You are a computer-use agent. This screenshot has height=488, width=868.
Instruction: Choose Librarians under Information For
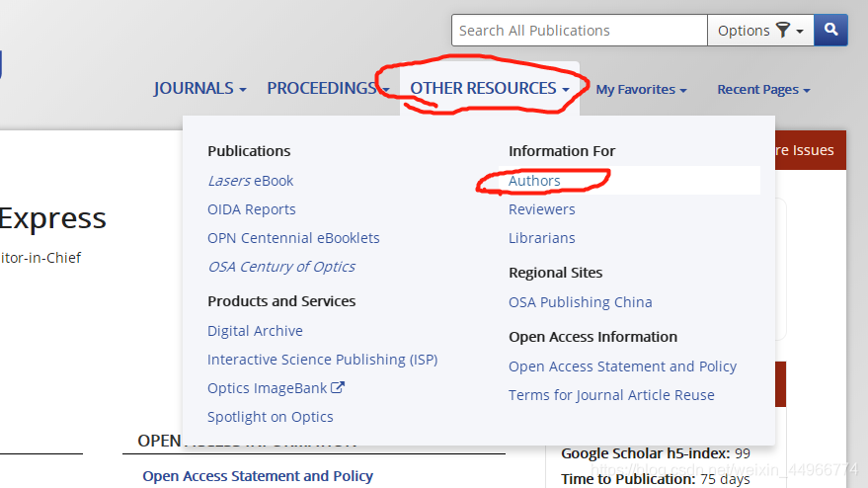pyautogui.click(x=542, y=238)
